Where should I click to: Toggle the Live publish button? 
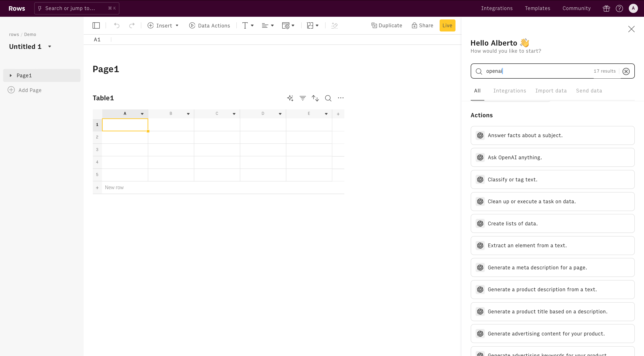(x=447, y=25)
